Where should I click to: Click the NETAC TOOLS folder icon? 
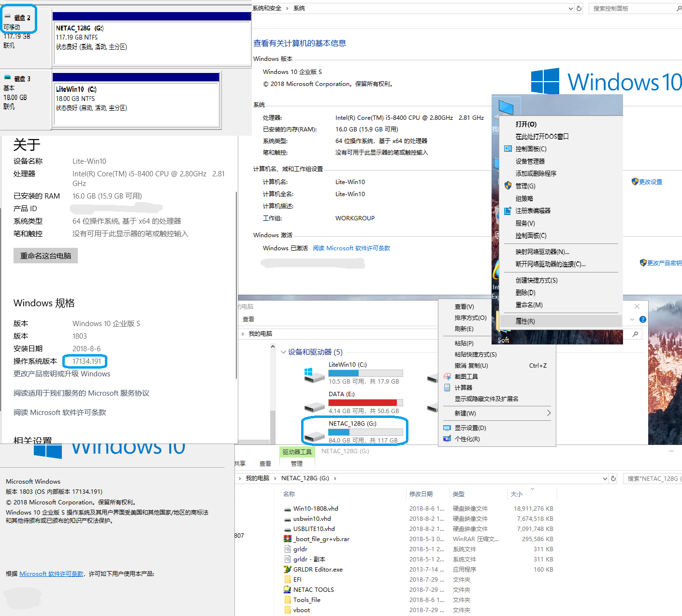tap(288, 590)
